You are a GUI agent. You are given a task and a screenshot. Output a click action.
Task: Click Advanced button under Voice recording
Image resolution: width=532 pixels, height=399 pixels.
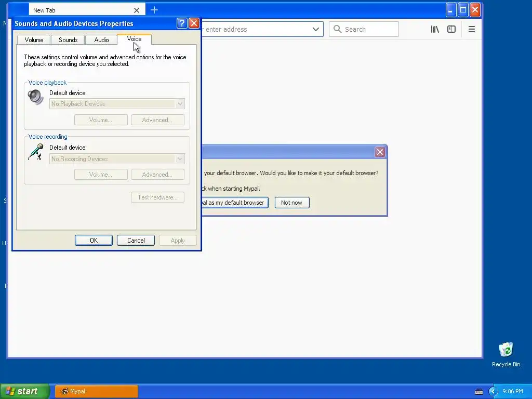click(157, 175)
